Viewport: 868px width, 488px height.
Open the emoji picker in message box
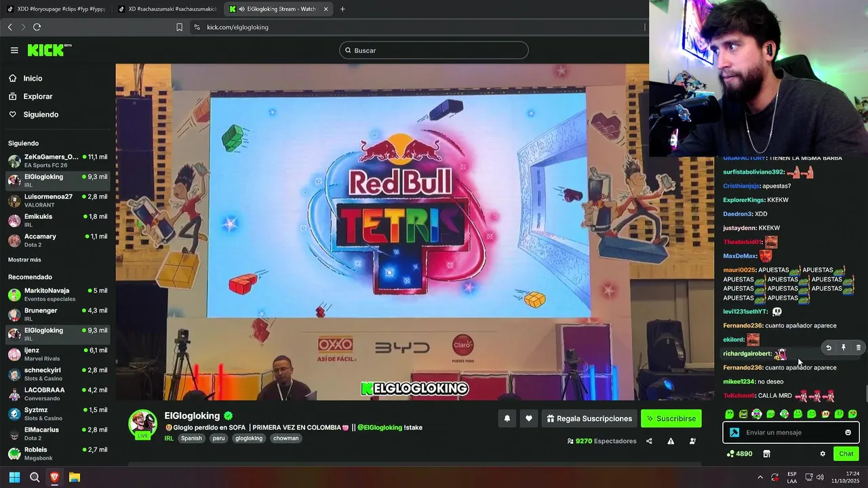tap(848, 432)
